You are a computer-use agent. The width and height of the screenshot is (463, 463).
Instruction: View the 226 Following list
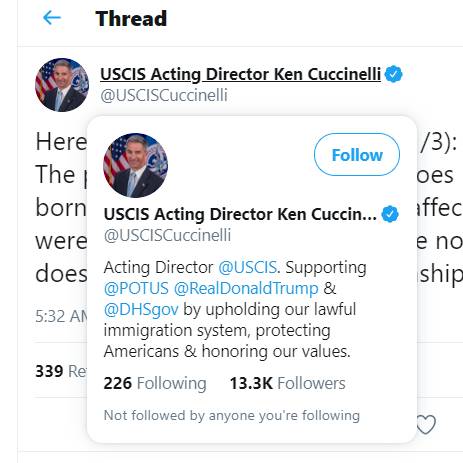coord(155,383)
